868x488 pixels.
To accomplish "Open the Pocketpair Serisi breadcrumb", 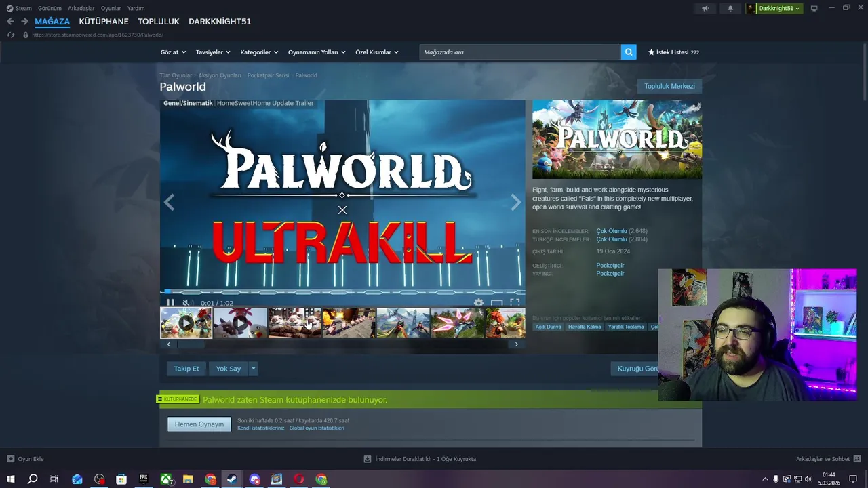I will point(268,75).
